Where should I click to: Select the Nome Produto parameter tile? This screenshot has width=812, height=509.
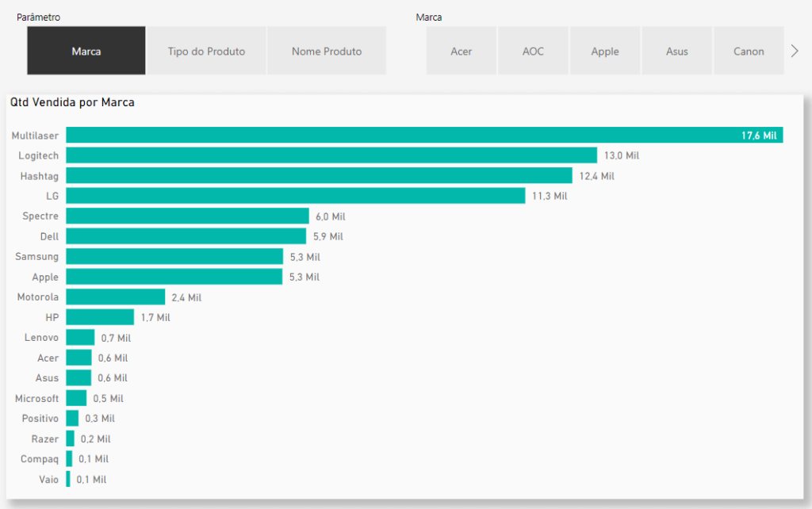click(327, 51)
